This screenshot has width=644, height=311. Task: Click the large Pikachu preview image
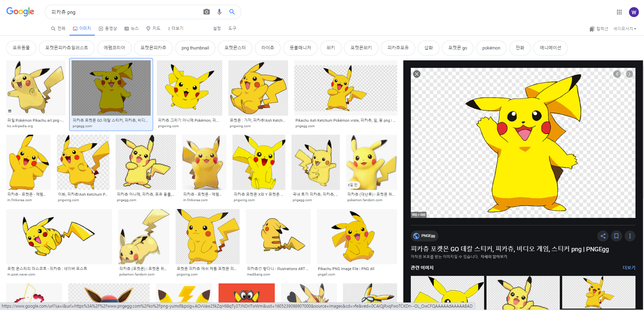click(523, 143)
